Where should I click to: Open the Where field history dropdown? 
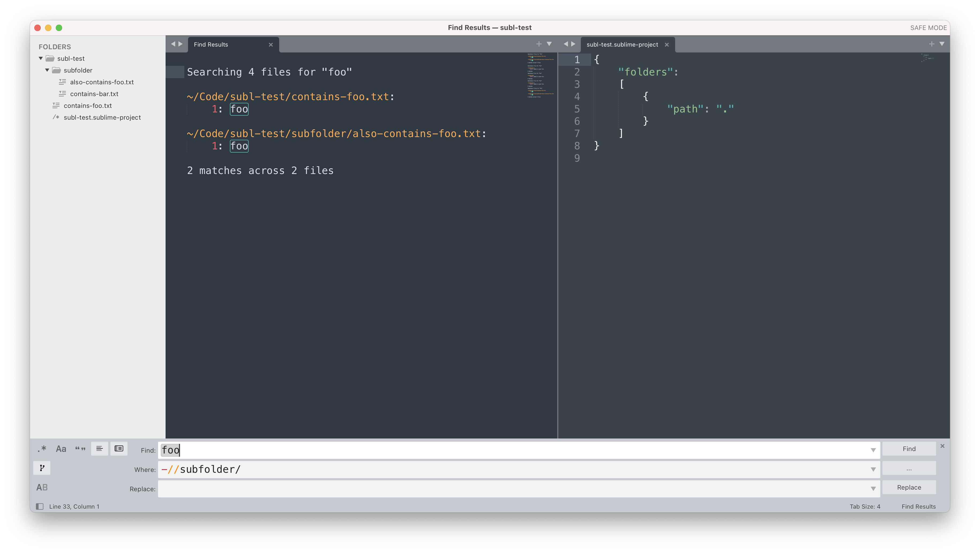[x=873, y=470]
